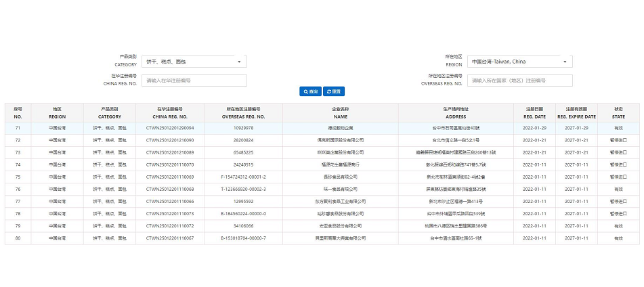The width and height of the screenshot is (644, 287).
Task: Click the REG. DATE column header
Action: (x=534, y=112)
